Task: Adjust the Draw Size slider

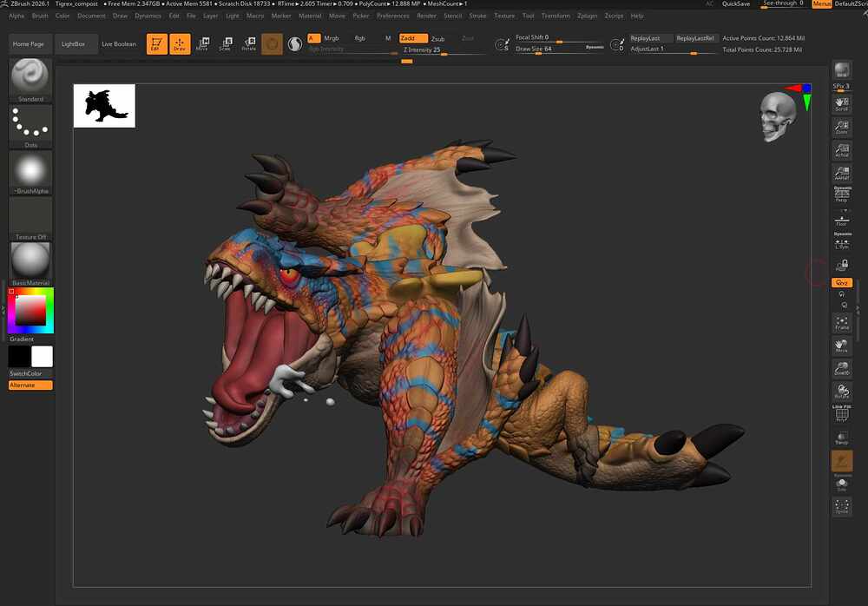Action: point(560,49)
